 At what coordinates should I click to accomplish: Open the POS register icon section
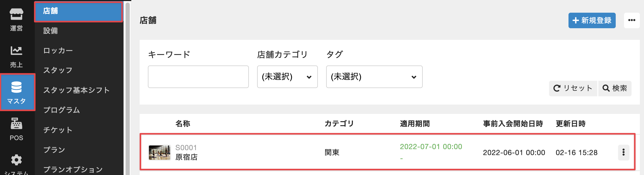click(16, 129)
